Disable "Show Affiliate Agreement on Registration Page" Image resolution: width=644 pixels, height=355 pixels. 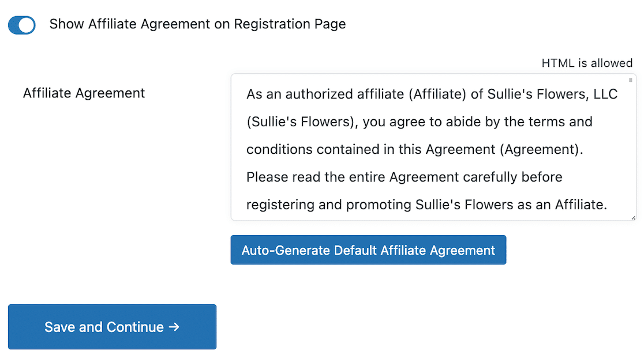coord(21,25)
